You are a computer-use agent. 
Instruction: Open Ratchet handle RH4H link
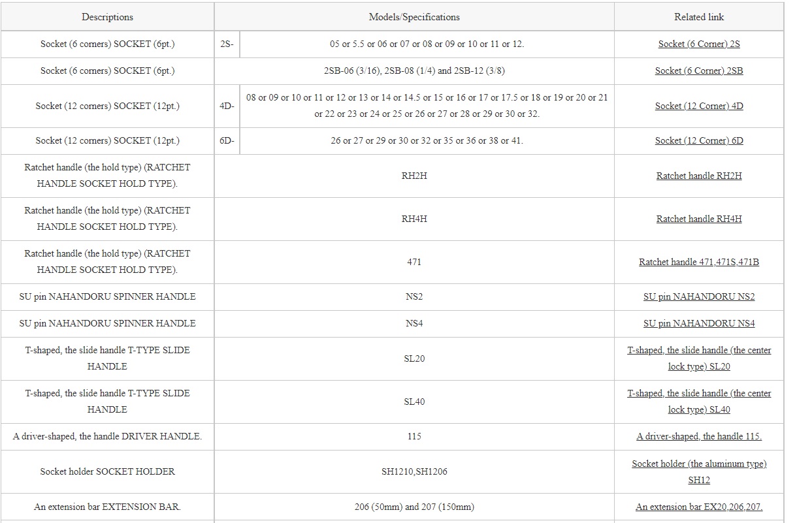point(699,219)
